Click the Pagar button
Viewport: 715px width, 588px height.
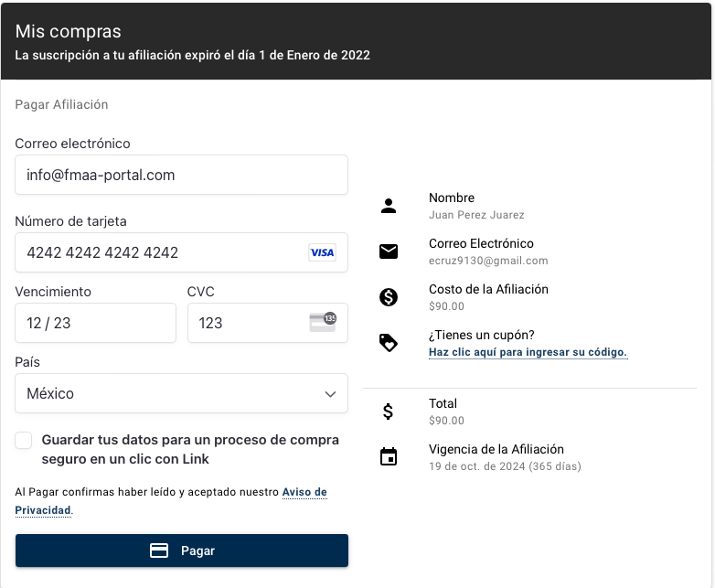(x=181, y=551)
